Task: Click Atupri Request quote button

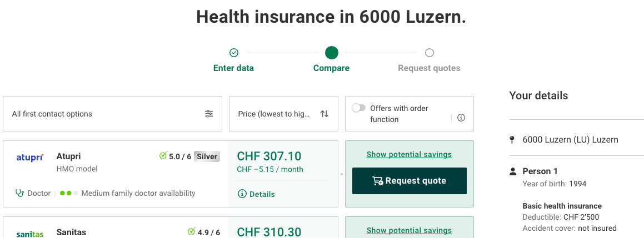Action: point(409,181)
